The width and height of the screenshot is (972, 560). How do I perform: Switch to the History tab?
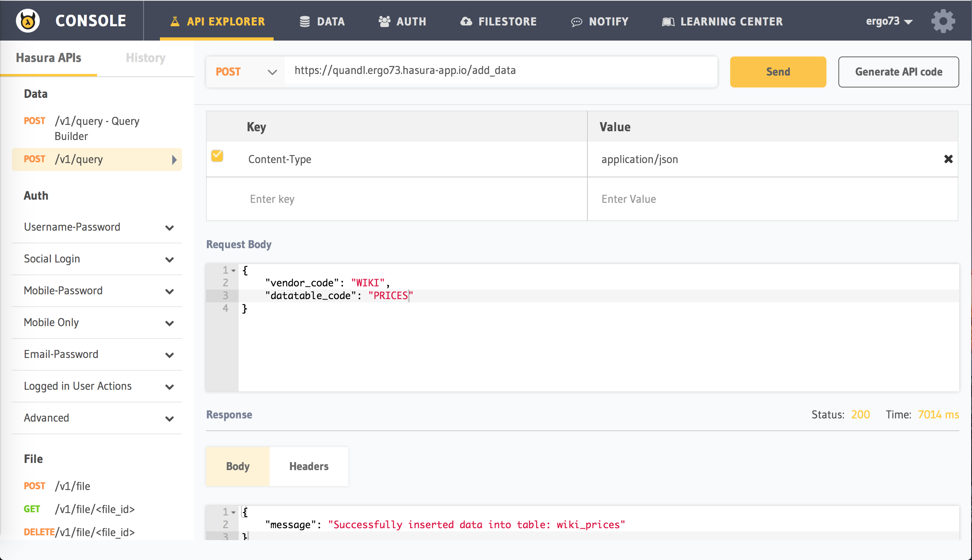click(x=146, y=58)
